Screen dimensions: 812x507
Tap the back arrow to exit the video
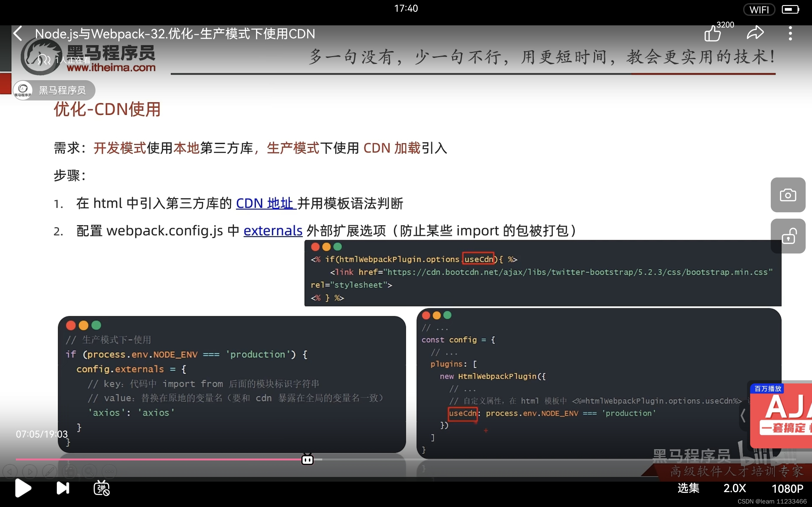click(x=17, y=33)
